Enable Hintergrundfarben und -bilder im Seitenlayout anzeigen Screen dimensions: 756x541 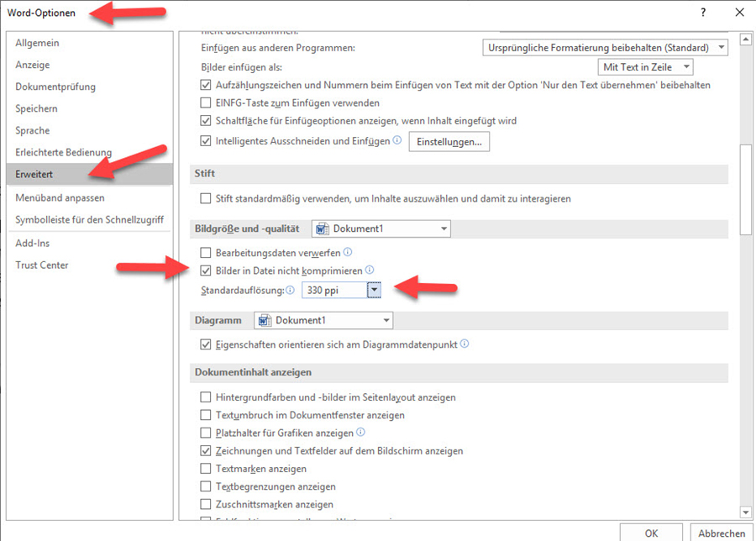[206, 397]
